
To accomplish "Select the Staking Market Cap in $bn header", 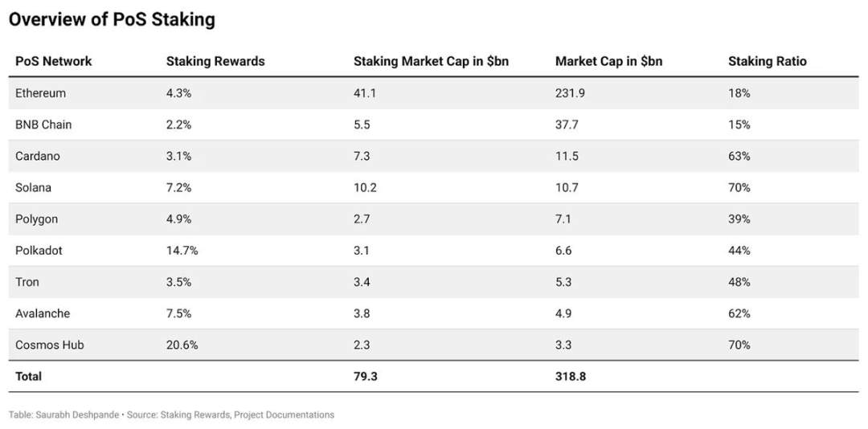I will [x=431, y=61].
